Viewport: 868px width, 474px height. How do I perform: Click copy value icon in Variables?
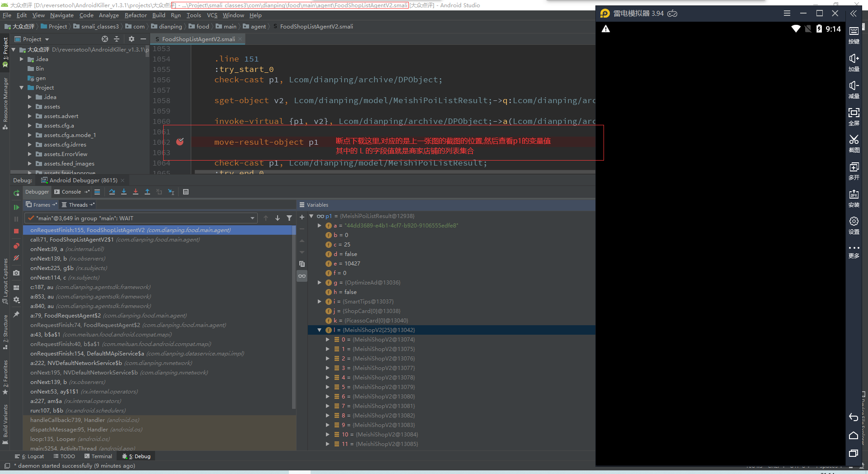click(x=302, y=264)
